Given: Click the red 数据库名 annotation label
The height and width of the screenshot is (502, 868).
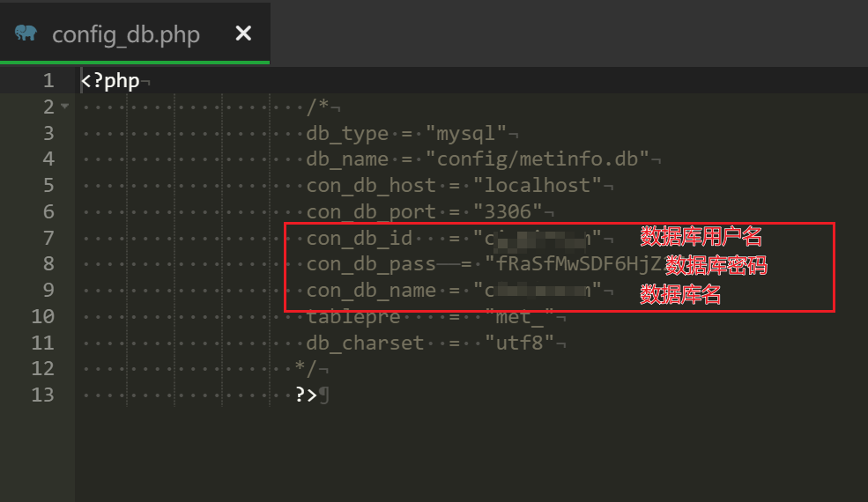Looking at the screenshot, I should [680, 295].
